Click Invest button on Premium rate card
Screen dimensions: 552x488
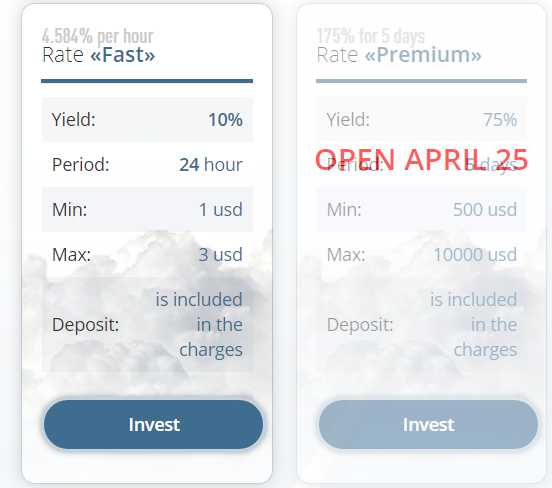[428, 424]
